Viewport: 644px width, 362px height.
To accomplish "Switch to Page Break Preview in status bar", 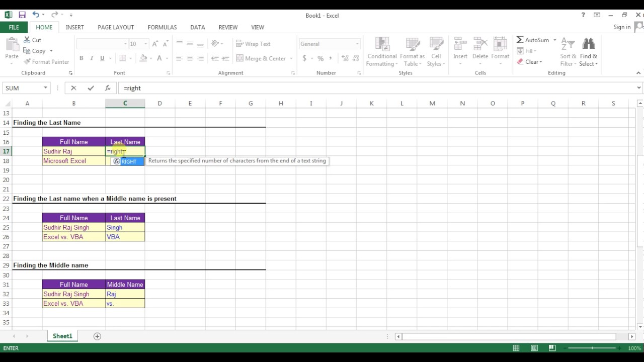I will 552,348.
